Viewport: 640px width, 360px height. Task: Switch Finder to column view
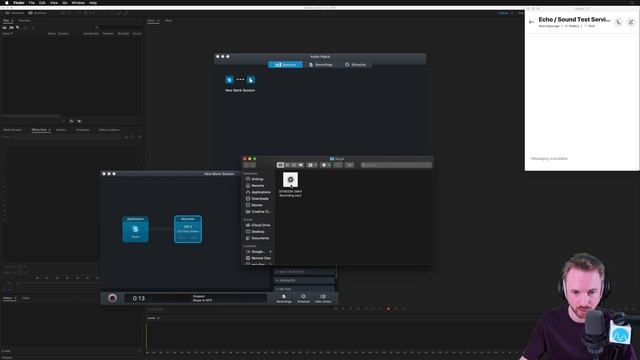[294, 165]
